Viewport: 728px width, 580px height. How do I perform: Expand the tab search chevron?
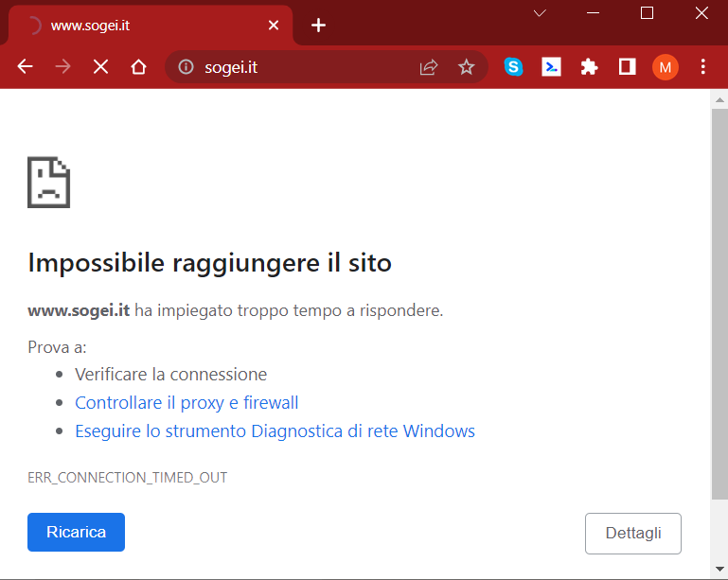click(x=540, y=13)
